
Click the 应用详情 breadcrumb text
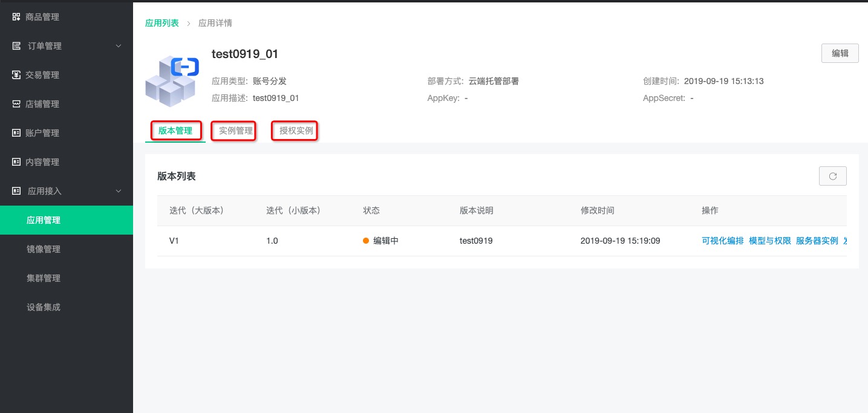coord(215,23)
